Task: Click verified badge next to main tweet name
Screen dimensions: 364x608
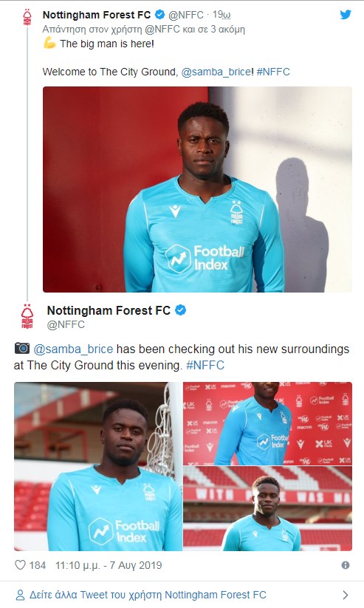Action: [181, 310]
